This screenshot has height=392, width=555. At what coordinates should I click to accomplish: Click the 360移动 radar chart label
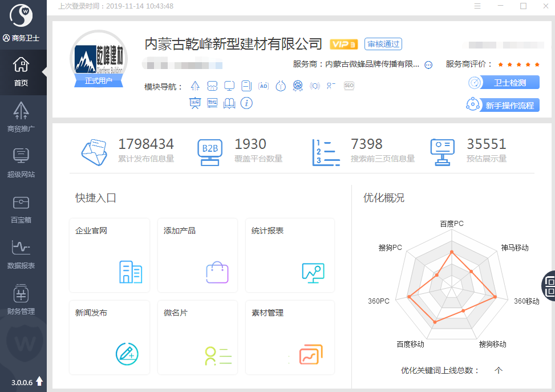point(526,301)
